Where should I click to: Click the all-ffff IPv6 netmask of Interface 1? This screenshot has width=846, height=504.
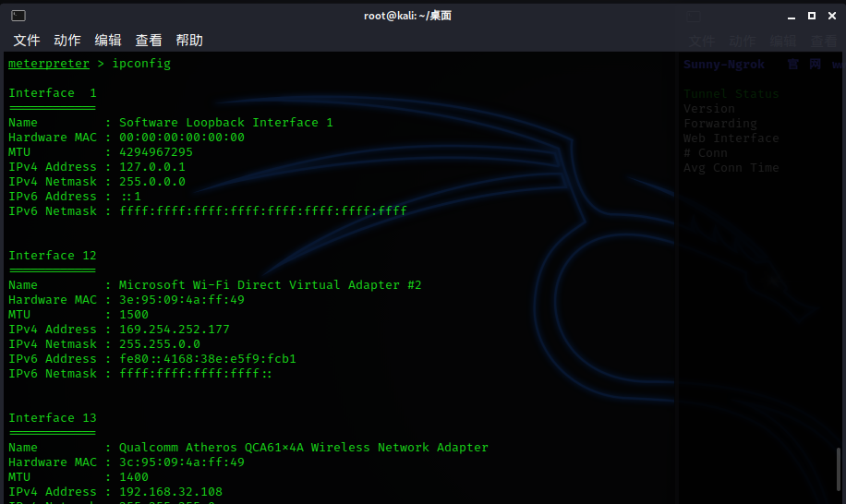click(262, 211)
